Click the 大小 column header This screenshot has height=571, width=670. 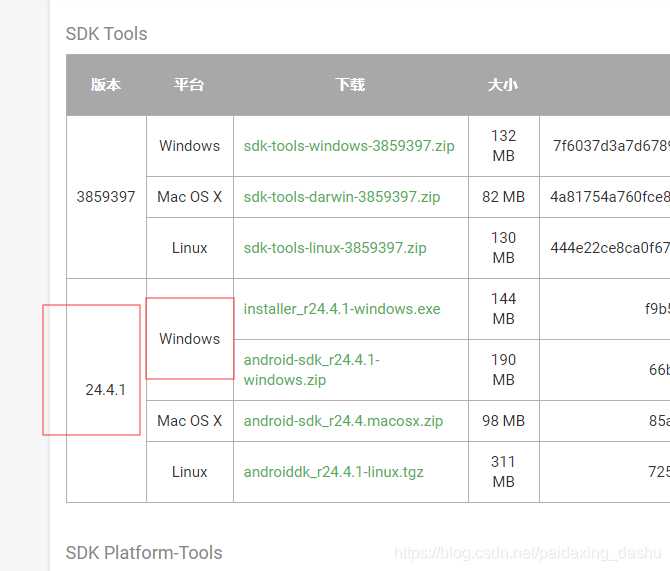point(503,85)
